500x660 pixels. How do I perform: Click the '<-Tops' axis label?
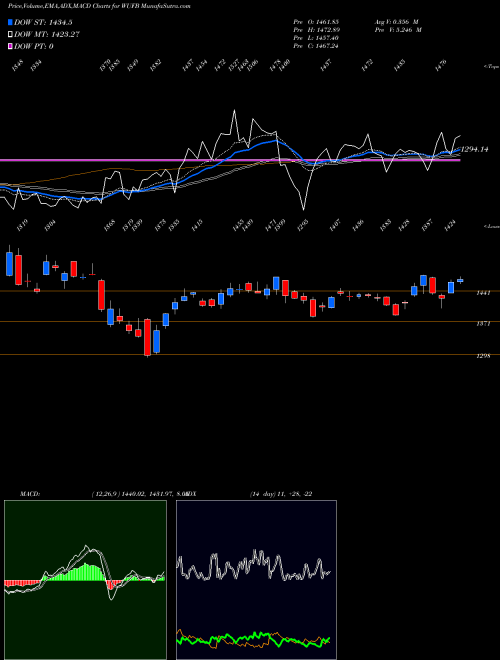[x=491, y=67]
